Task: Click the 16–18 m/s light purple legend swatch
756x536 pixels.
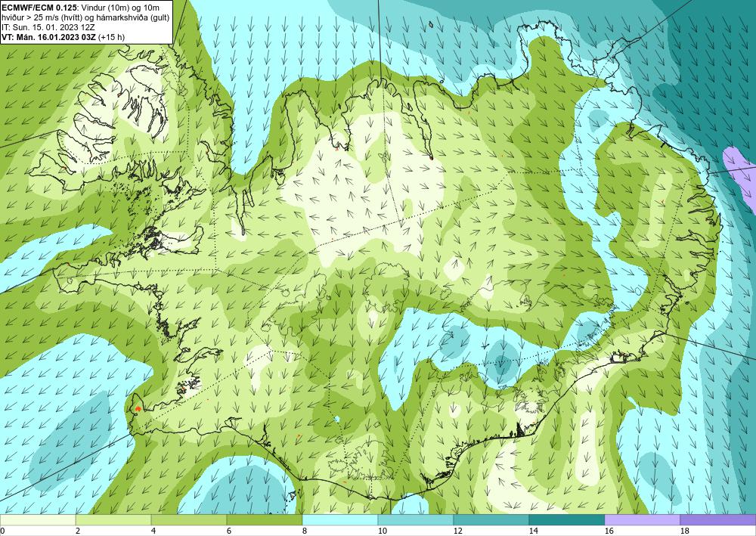Action: coord(642,520)
